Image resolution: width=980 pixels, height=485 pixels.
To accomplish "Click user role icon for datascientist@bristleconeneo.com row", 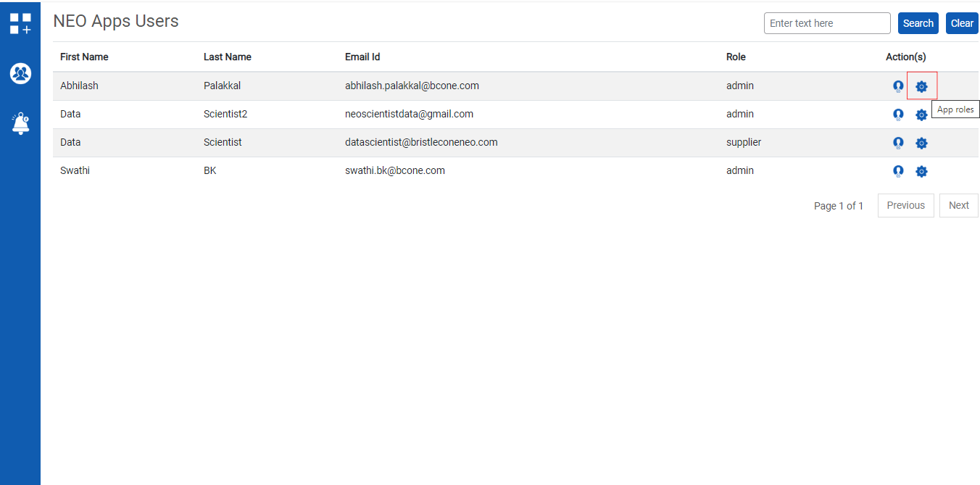I will [x=899, y=143].
